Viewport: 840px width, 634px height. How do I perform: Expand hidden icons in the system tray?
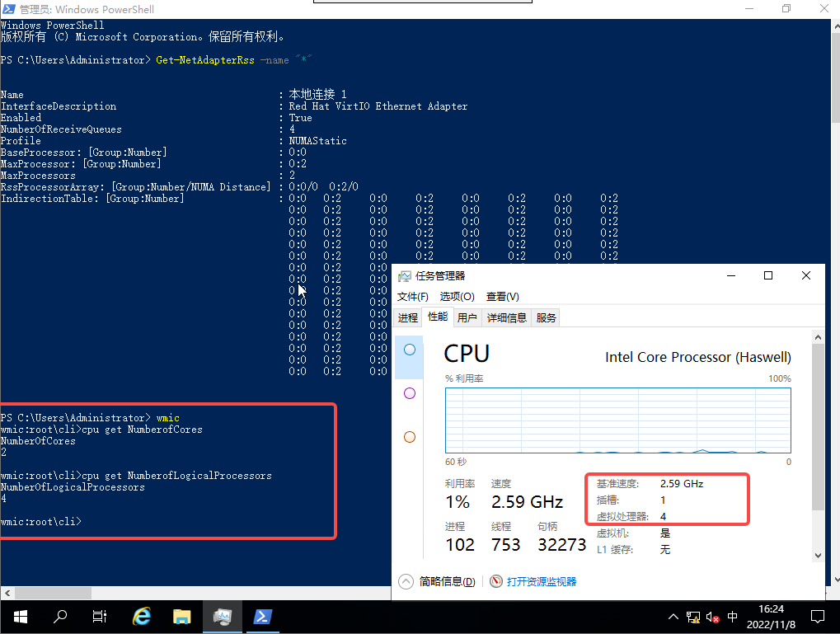click(x=673, y=616)
